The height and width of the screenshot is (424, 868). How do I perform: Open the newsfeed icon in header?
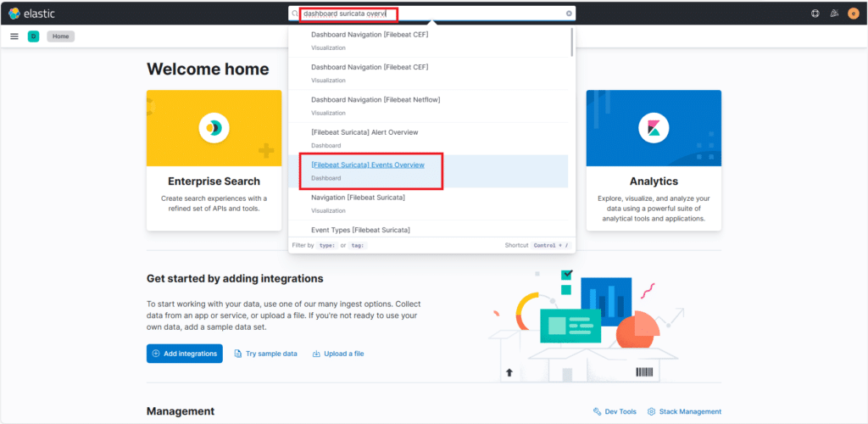click(x=834, y=14)
